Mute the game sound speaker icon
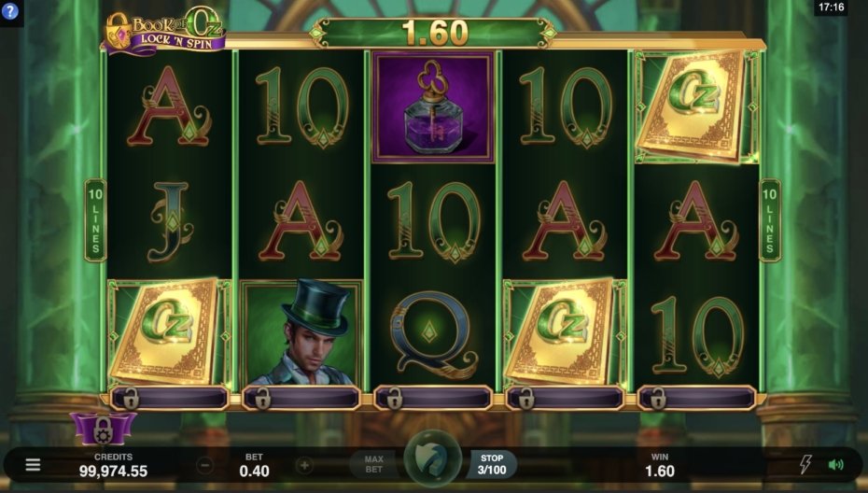This screenshot has height=493, width=868. [836, 465]
